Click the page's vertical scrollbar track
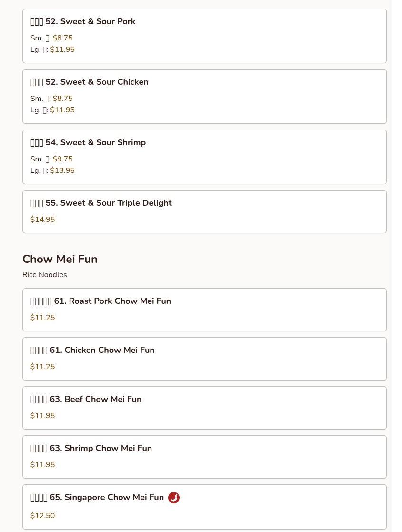The image size is (402, 532). (397, 266)
